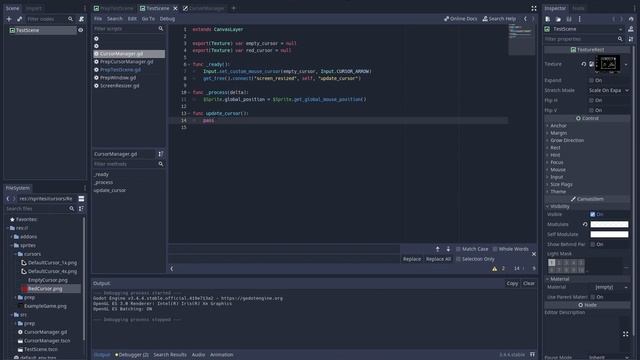640x360 pixels.
Task: Click the search icon in Filter methods
Action: pos(161,164)
